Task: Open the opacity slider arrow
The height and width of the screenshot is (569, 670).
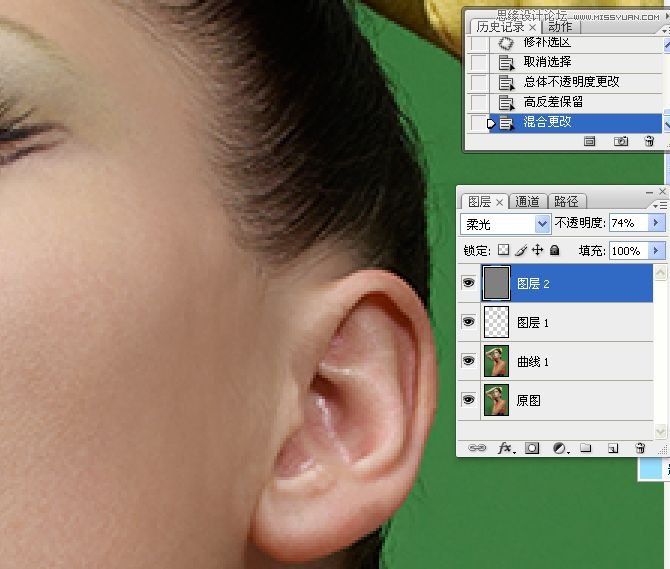Action: coord(657,223)
